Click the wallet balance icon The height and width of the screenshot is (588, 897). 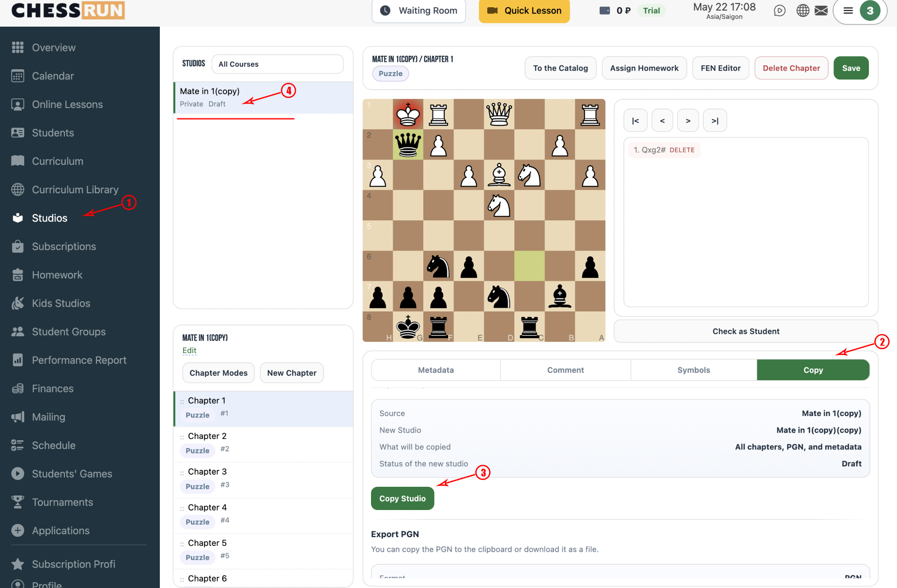[x=605, y=11]
